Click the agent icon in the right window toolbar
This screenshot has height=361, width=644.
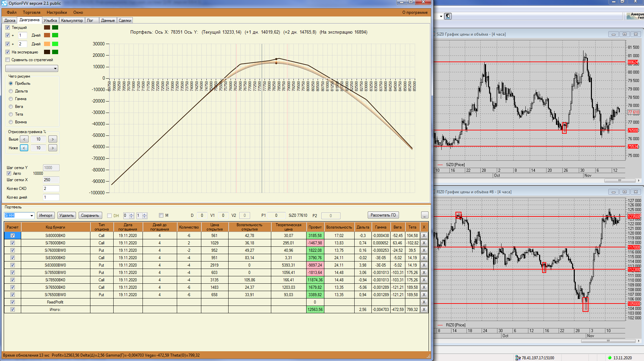pos(448,16)
